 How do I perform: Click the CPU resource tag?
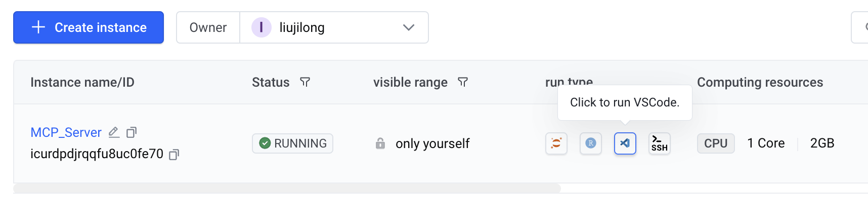point(715,143)
